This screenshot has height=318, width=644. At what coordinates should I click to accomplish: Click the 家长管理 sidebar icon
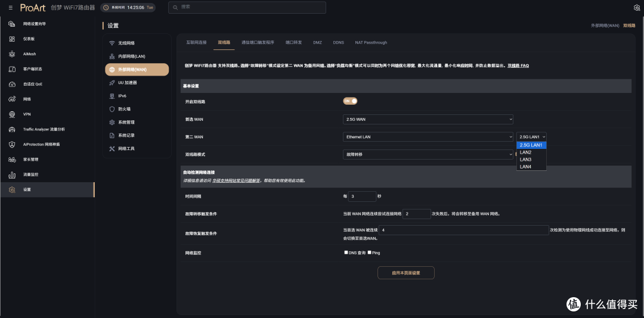pyautogui.click(x=13, y=159)
